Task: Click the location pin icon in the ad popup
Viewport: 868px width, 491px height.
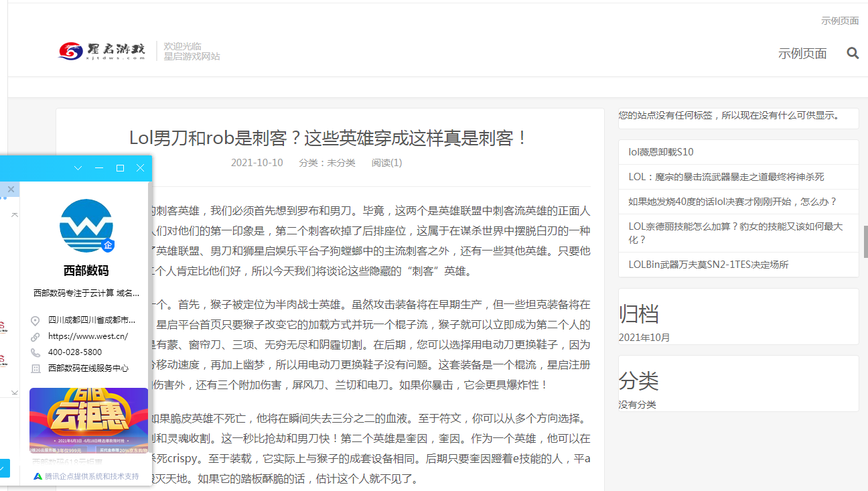Action: click(35, 320)
